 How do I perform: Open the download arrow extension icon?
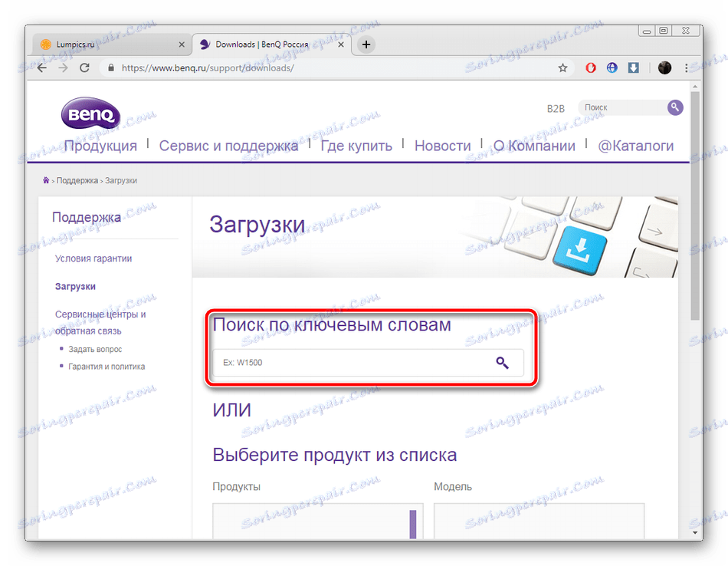[633, 67]
